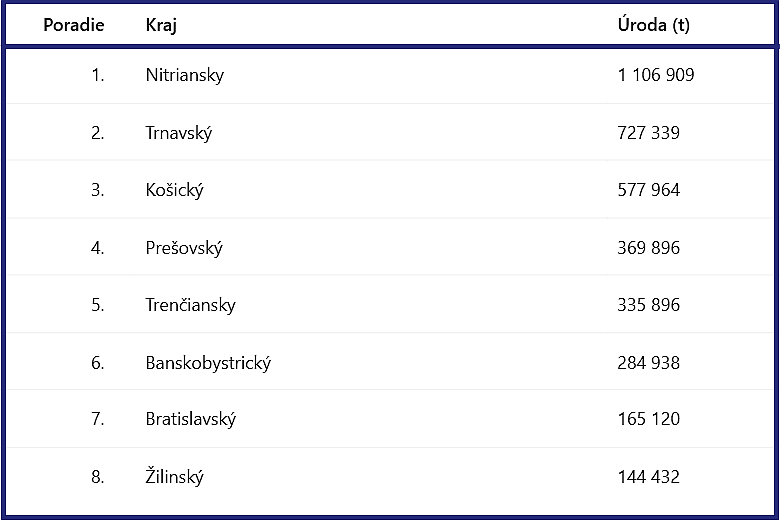Click the Úroda (t) column header

click(x=654, y=25)
